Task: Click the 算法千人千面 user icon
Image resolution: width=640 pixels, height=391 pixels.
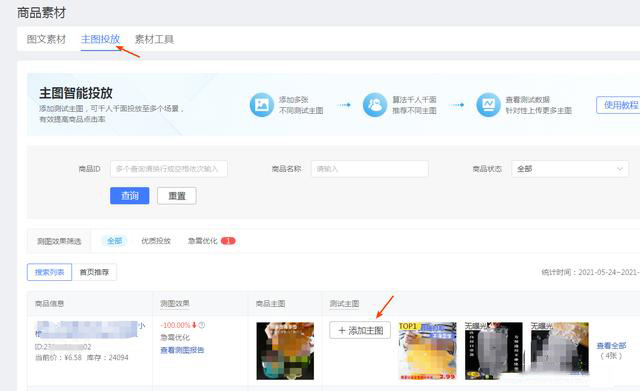Action: coord(375,105)
